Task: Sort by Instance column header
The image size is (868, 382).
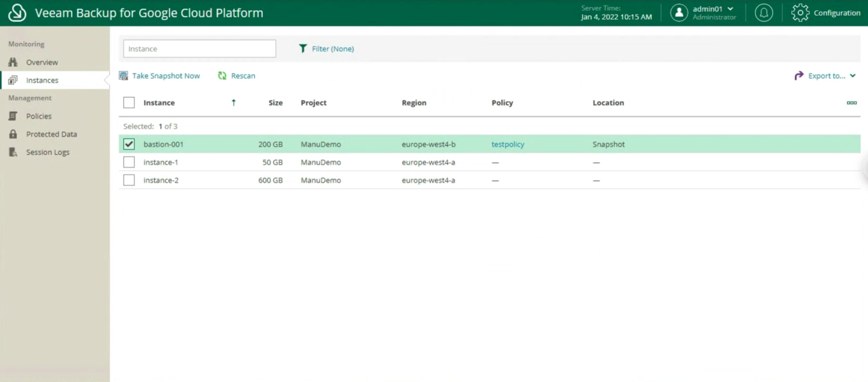Action: 159,103
